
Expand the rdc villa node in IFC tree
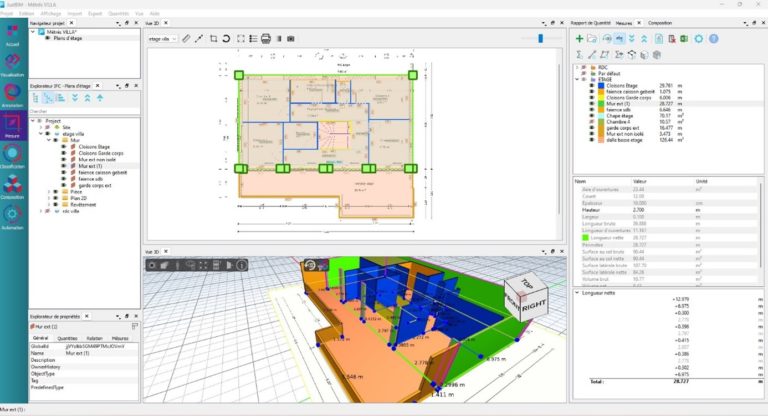click(x=41, y=211)
